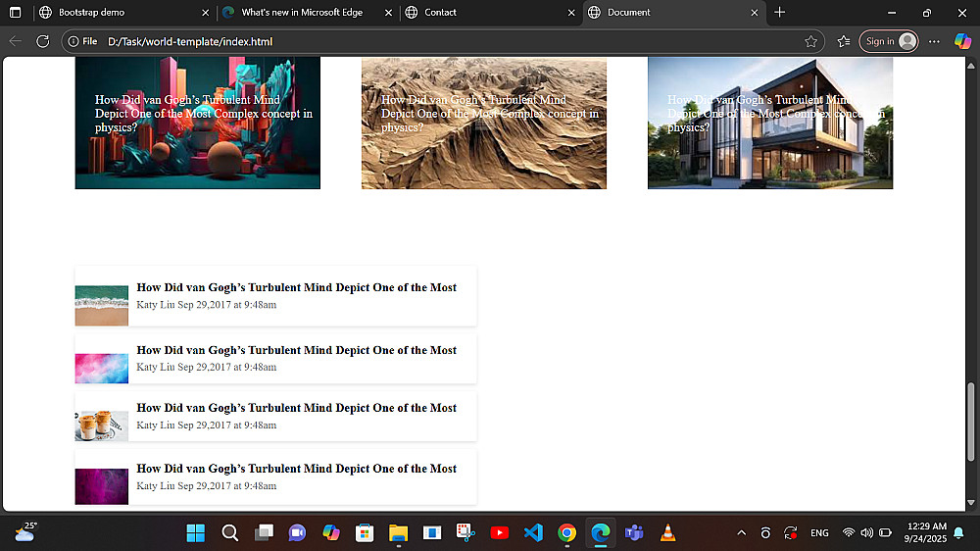This screenshot has height=551, width=980.
Task: Open YouTube from taskbar
Action: 500,533
